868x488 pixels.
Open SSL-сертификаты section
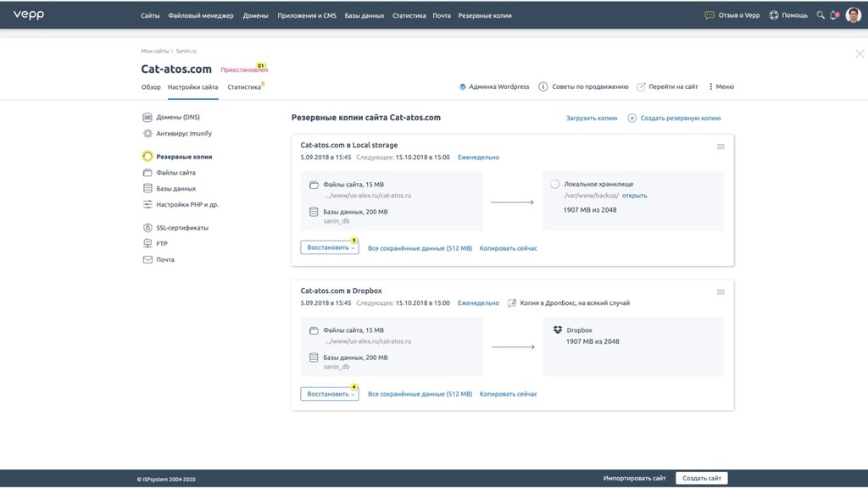181,228
